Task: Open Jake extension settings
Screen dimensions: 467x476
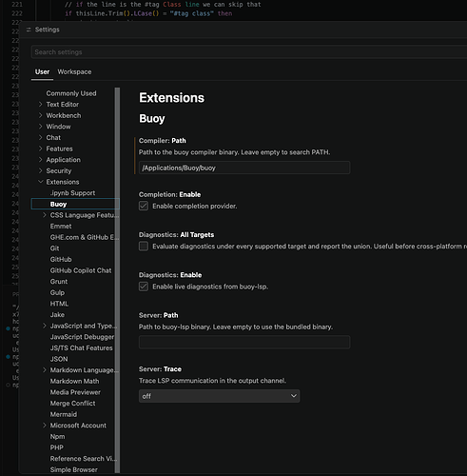Action: 57,315
